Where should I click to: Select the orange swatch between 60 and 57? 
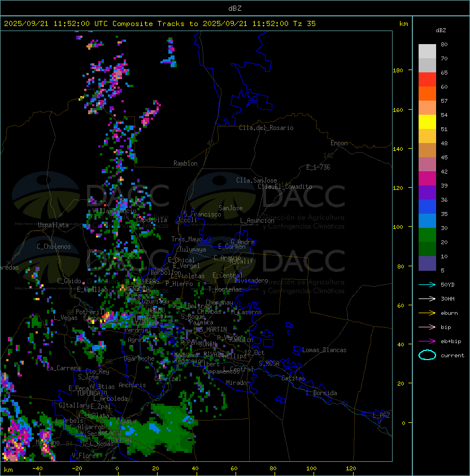(x=427, y=93)
